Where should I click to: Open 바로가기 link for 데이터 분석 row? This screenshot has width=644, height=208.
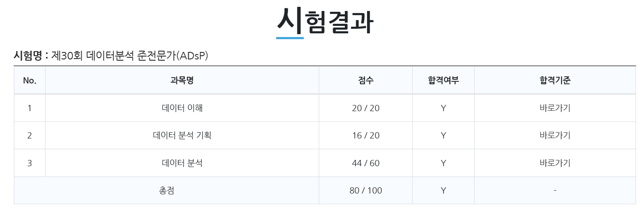tap(555, 163)
